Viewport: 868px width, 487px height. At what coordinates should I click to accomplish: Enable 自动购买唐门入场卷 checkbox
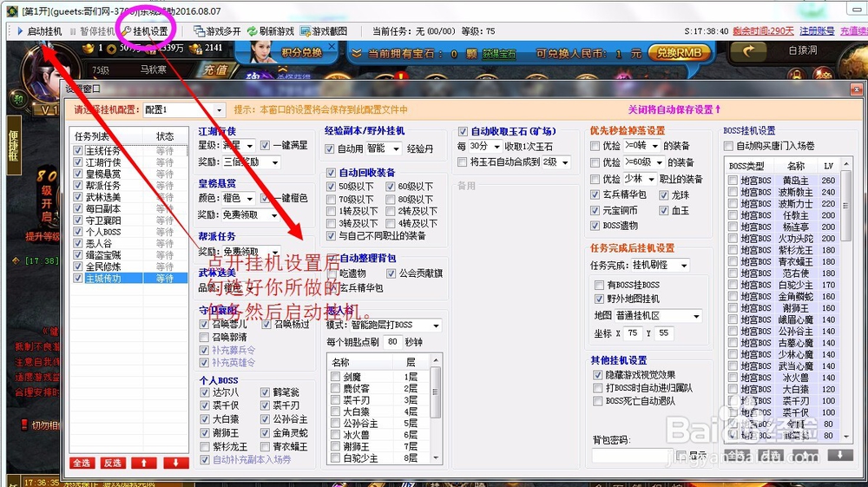(728, 146)
